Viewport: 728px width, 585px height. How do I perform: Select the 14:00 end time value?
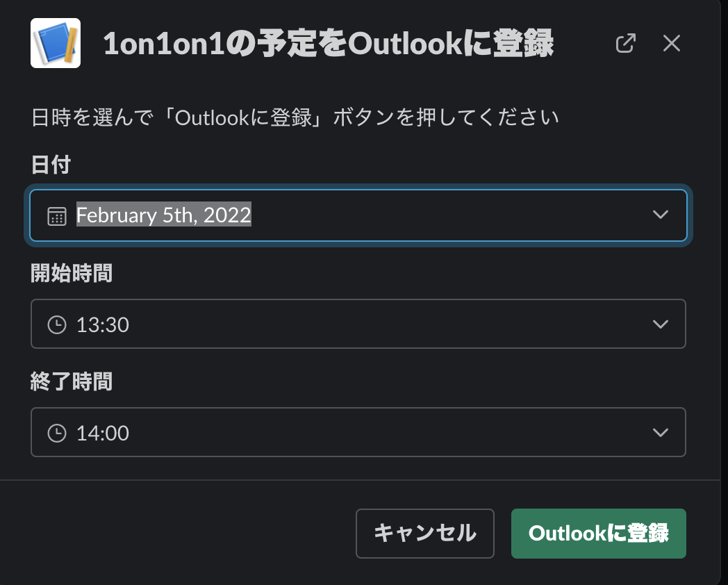coord(103,433)
